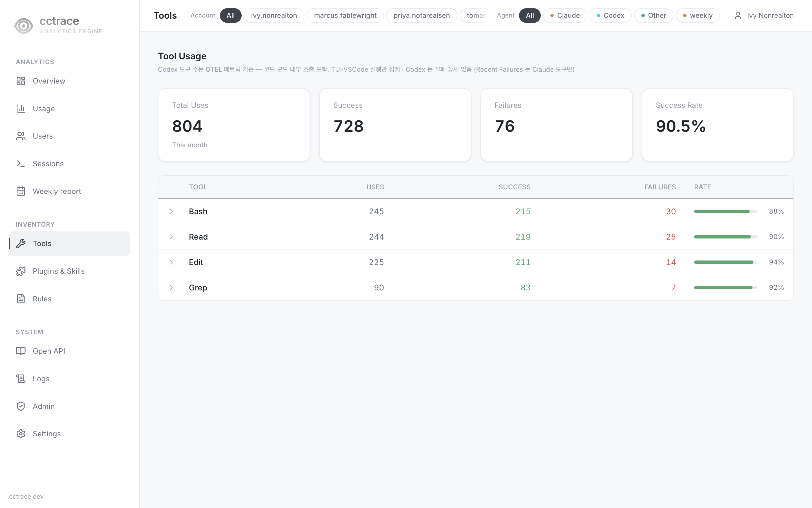
Task: Open the Admin page
Action: 69,406
